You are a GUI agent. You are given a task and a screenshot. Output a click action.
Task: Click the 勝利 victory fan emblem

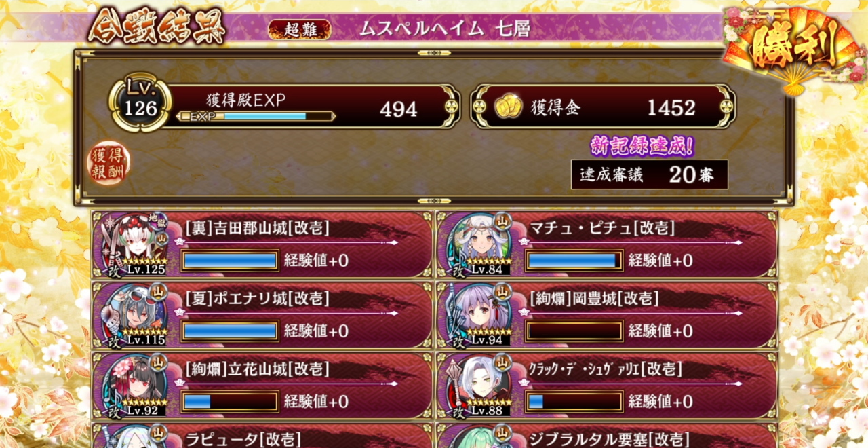pos(791,48)
